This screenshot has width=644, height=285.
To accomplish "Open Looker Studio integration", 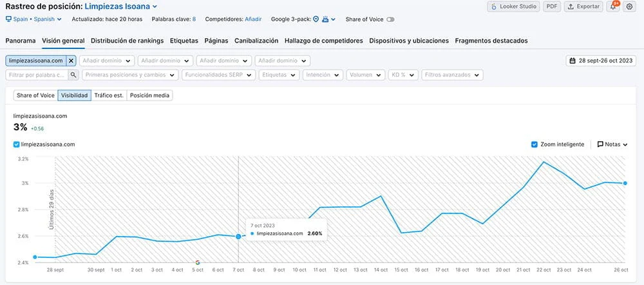I will click(x=513, y=6).
